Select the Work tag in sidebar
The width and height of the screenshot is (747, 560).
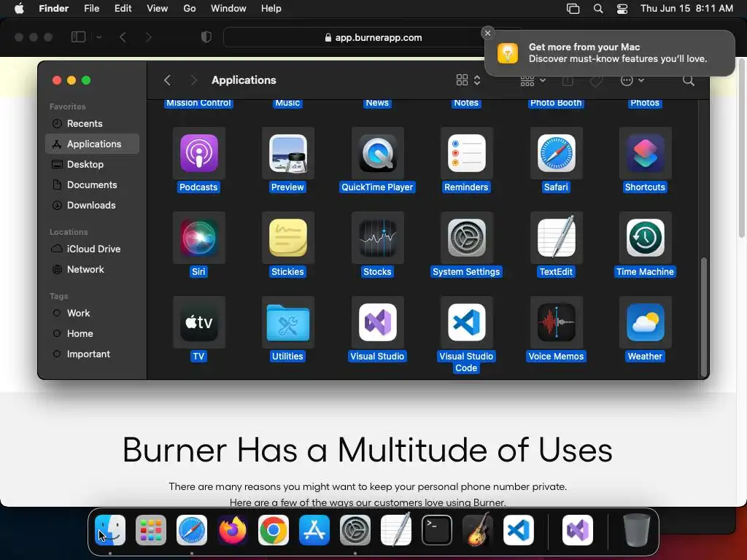(93, 313)
